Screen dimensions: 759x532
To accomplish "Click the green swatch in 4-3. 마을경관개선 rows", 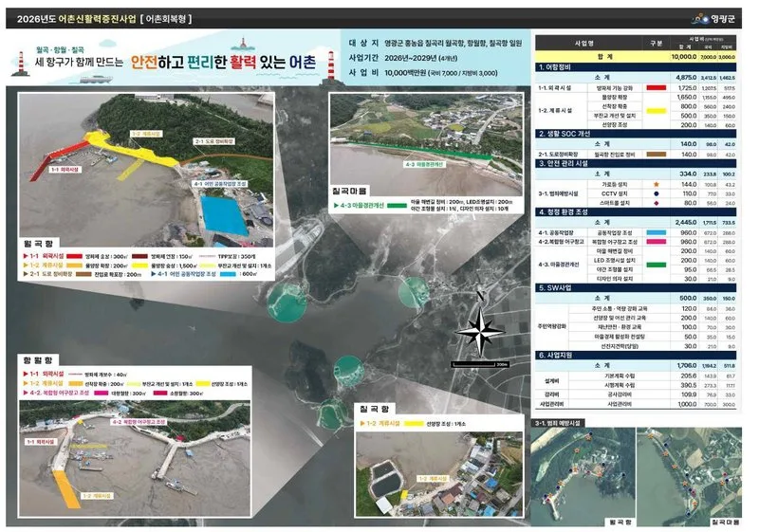I will [656, 265].
